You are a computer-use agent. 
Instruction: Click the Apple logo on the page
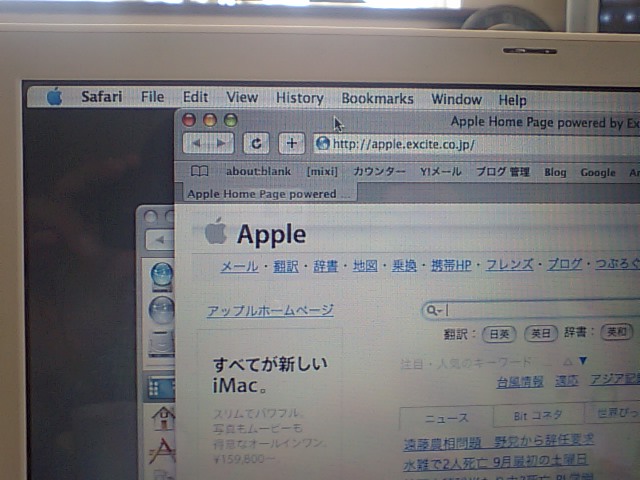tap(216, 231)
